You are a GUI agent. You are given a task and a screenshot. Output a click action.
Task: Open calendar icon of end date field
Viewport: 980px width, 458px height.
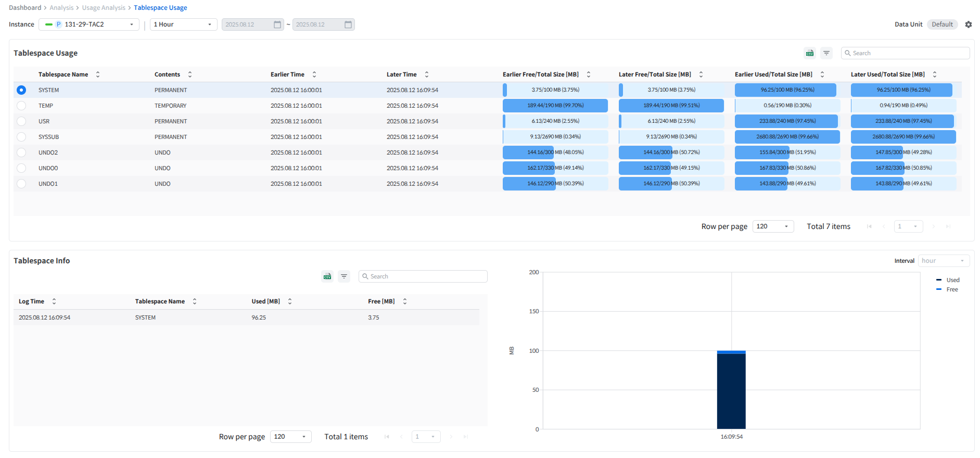click(348, 24)
